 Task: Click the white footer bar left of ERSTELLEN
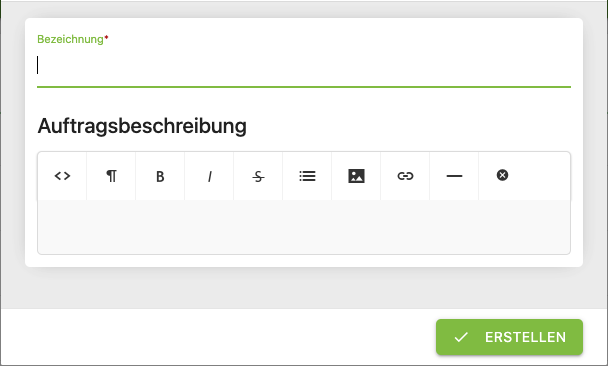(218, 337)
